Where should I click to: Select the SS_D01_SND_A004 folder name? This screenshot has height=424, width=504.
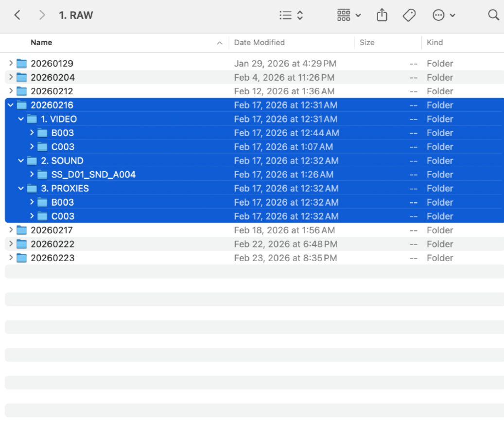(x=93, y=174)
